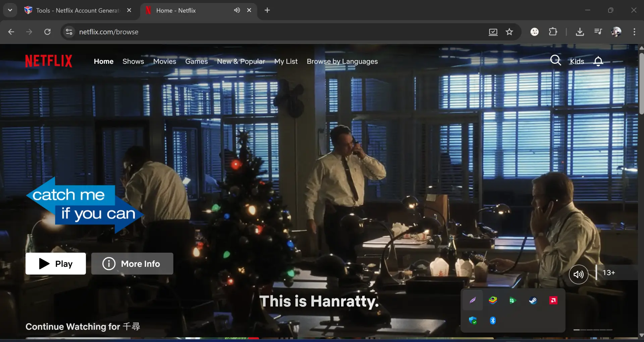This screenshot has width=644, height=342.
Task: Click install app icon in address bar
Action: [x=493, y=32]
